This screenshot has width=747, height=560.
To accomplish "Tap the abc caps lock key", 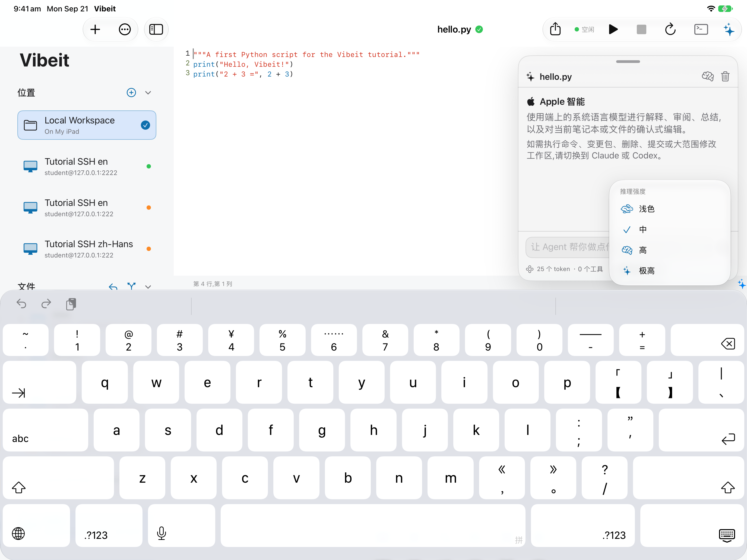I will click(46, 430).
